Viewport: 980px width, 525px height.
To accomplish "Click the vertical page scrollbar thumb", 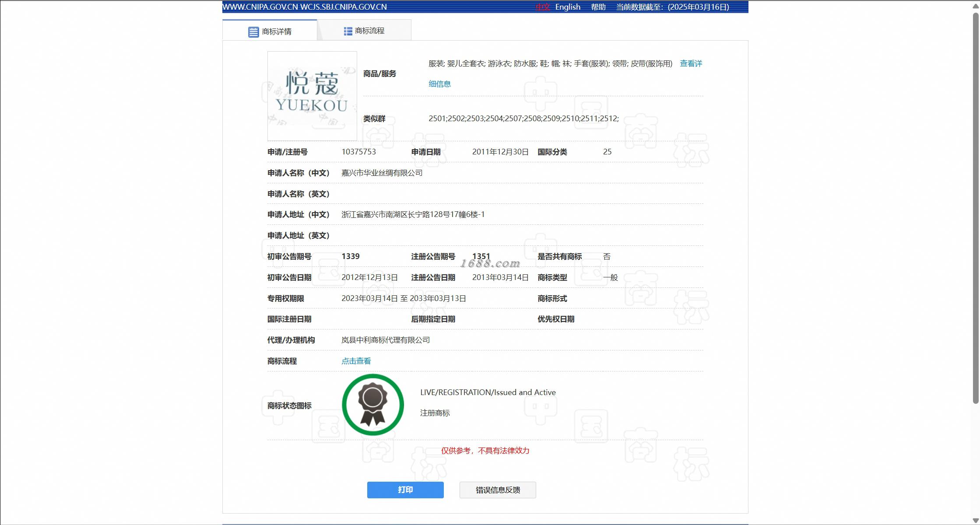I will (x=975, y=208).
